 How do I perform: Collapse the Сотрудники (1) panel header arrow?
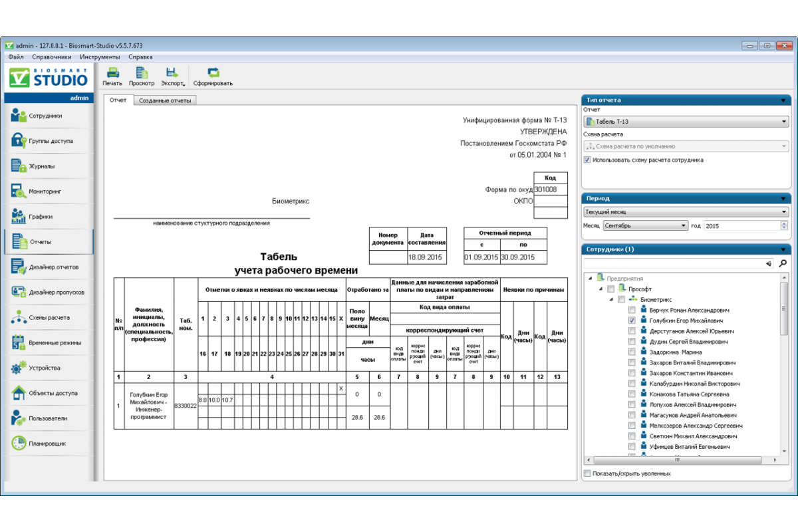pos(784,249)
